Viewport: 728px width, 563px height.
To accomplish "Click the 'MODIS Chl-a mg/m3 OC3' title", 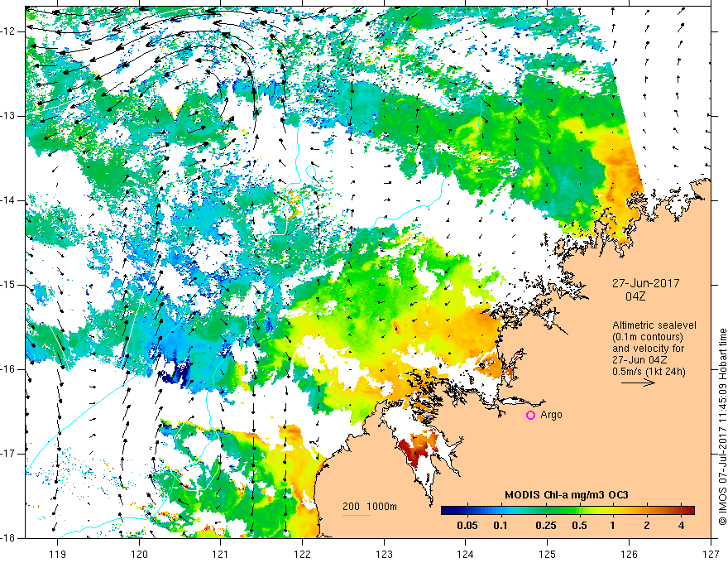I will [x=567, y=495].
